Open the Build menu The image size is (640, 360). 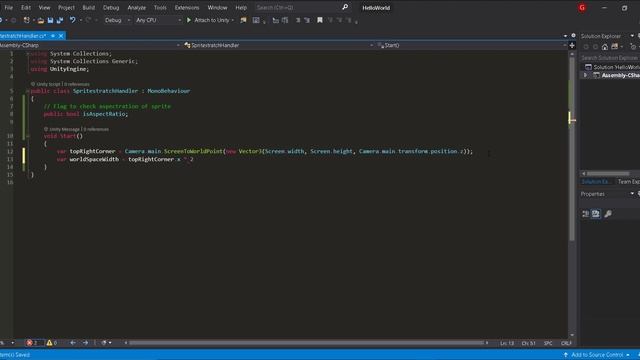click(89, 7)
